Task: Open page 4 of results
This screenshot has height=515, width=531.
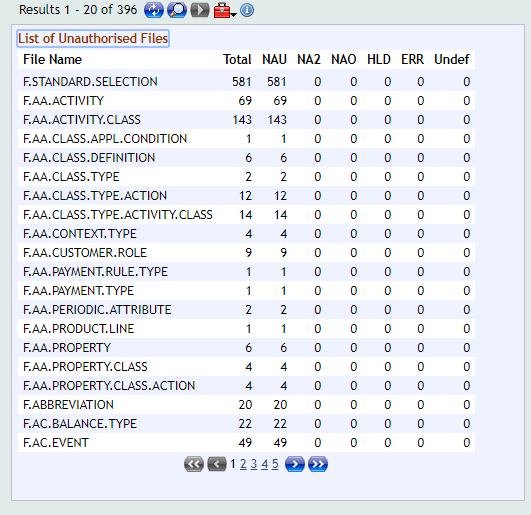Action: click(264, 464)
